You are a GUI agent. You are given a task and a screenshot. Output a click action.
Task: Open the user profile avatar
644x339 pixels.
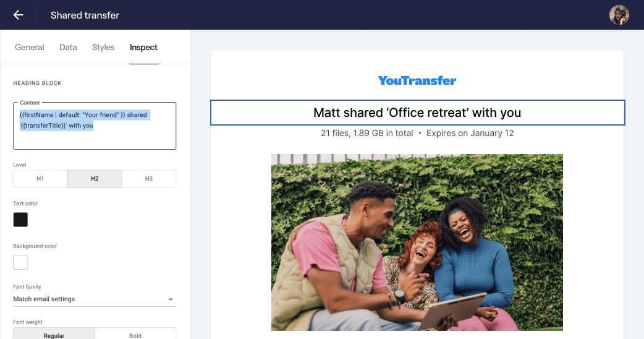tap(619, 15)
